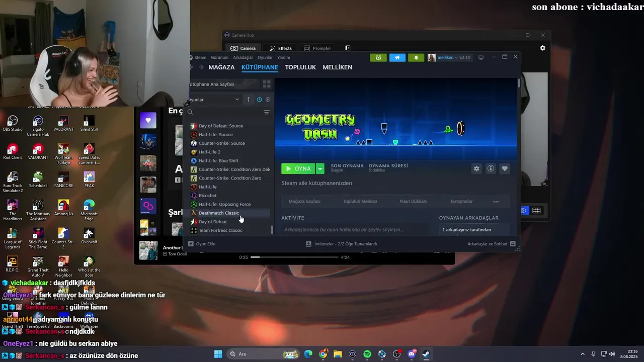Screen dimensions: 644x362
Task: Open İndirmeler downloads status
Action: (341, 244)
